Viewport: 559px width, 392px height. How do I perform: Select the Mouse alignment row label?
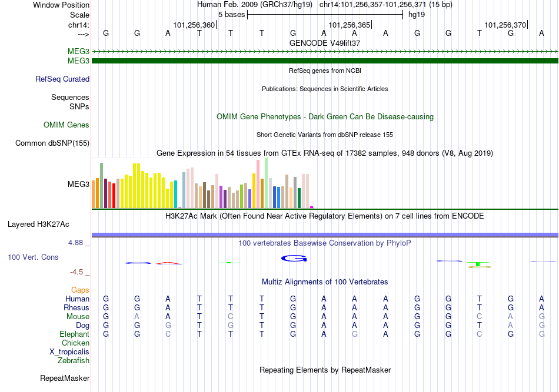tap(78, 317)
